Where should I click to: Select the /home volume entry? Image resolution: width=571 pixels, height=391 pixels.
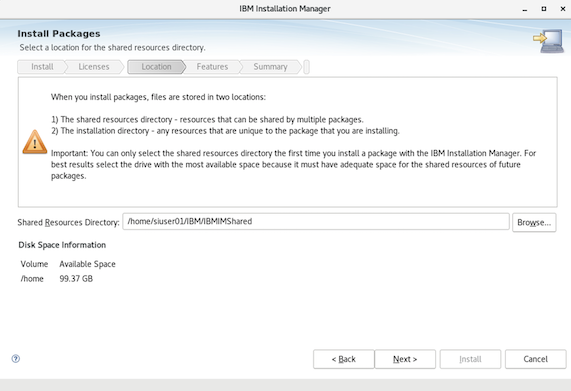pos(32,279)
